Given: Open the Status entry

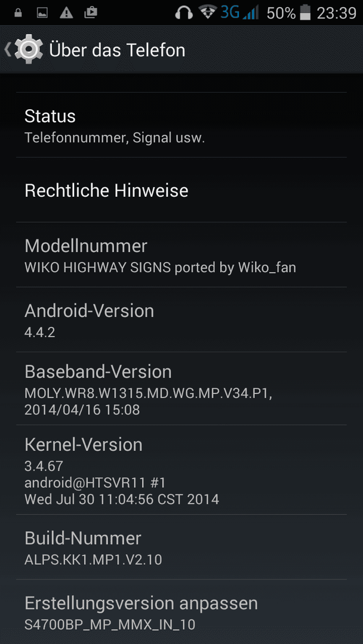Looking at the screenshot, I should 181,125.
